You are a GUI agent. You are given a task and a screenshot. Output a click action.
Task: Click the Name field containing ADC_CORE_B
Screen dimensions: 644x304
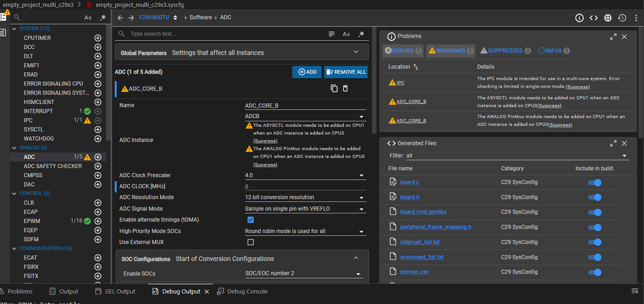306,106
